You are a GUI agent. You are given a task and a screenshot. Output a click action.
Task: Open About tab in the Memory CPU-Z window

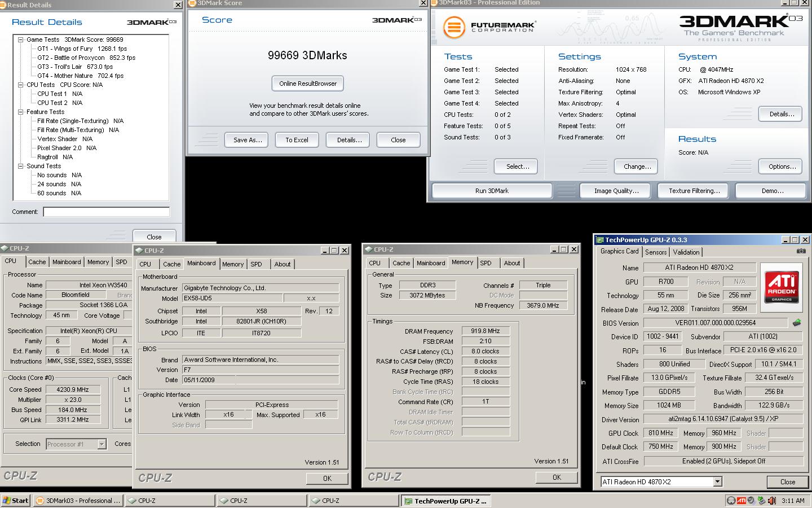[x=512, y=263]
